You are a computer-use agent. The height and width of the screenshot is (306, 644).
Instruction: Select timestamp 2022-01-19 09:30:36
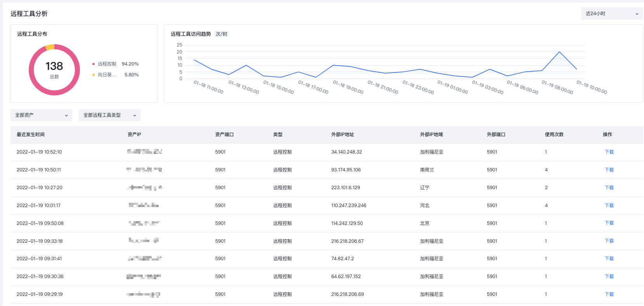(40, 277)
